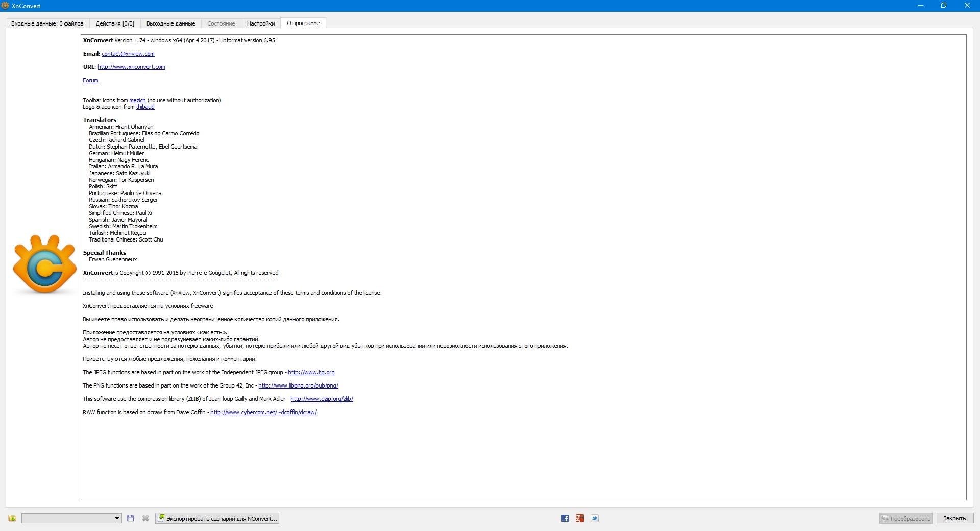The width and height of the screenshot is (980, 531).
Task: Click the save preset floppy disk icon
Action: tap(131, 518)
